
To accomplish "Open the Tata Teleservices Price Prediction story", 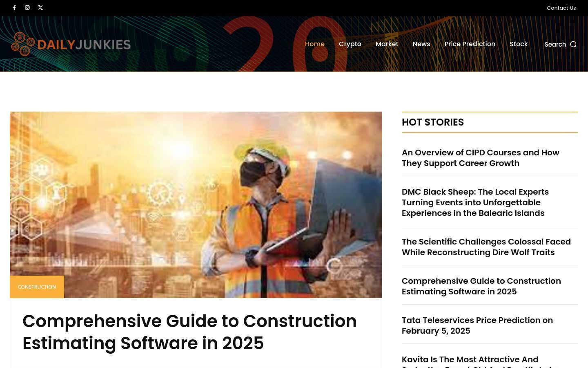I will 477,325.
